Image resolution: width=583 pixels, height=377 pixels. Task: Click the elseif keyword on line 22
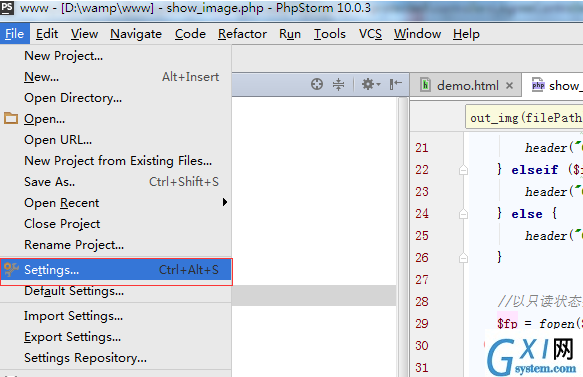tap(535, 170)
